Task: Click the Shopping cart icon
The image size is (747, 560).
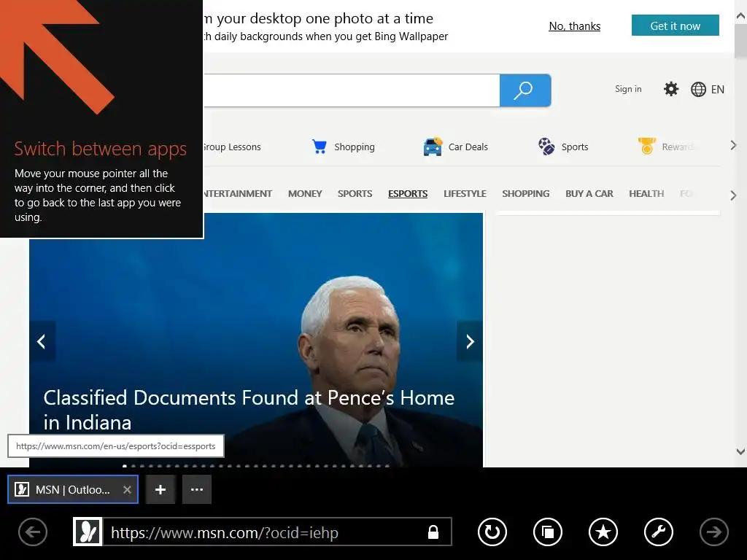Action: pyautogui.click(x=320, y=147)
